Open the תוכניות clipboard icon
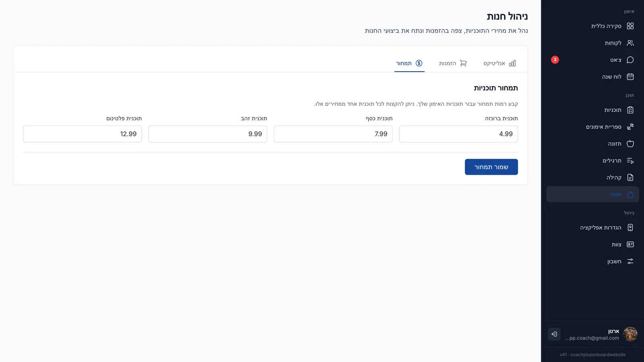The image size is (644, 362). tap(630, 110)
